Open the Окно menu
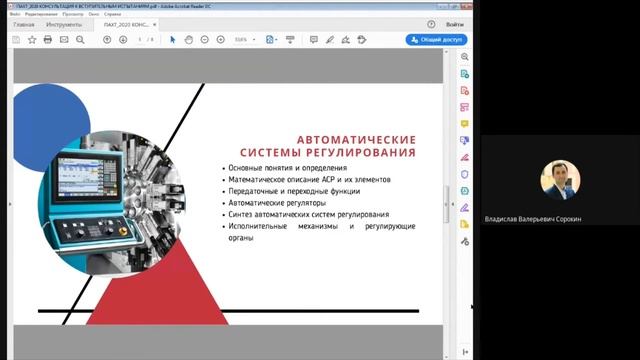Viewport: 640px width, 360px height. click(94, 14)
